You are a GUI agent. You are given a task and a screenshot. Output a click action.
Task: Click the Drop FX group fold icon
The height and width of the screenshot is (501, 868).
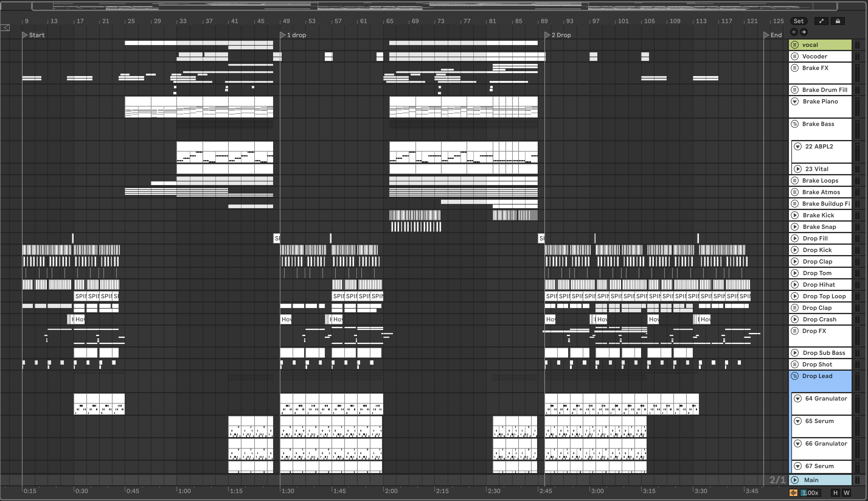point(794,331)
